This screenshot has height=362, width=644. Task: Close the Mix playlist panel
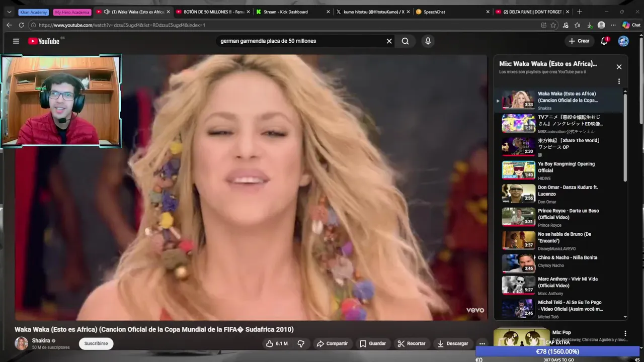(619, 67)
